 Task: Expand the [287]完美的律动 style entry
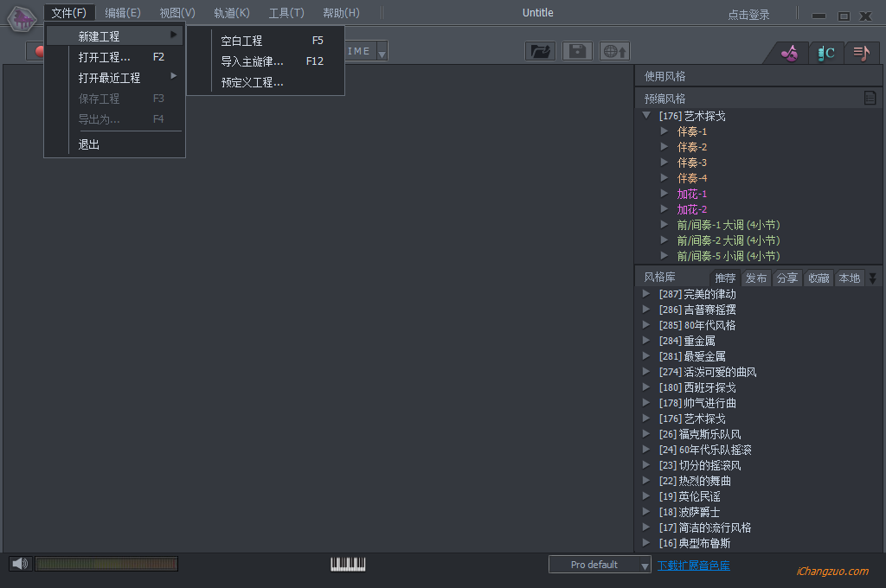[645, 293]
